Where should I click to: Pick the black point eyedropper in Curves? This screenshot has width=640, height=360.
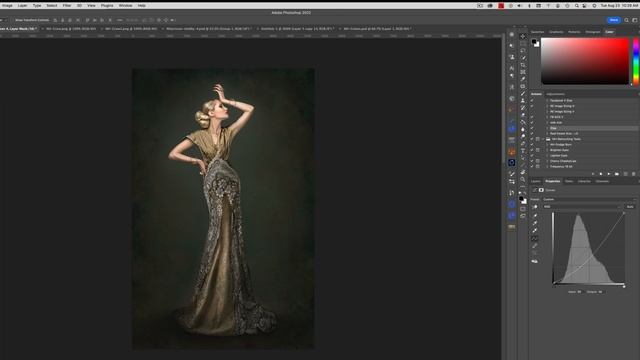tap(535, 216)
